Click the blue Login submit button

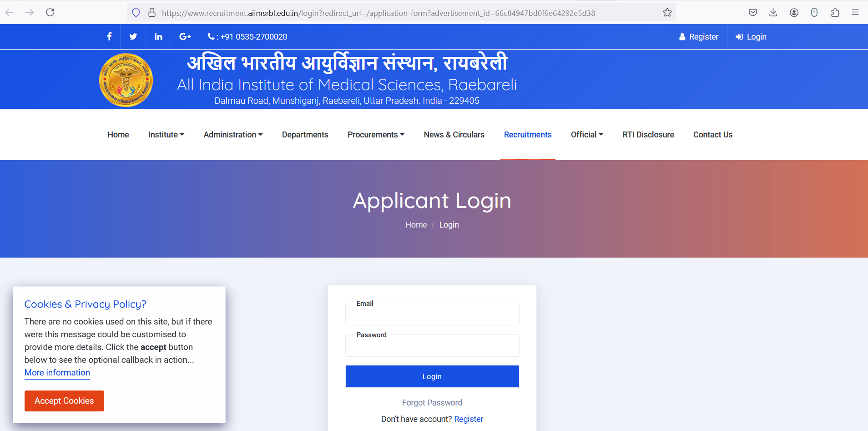pyautogui.click(x=432, y=376)
